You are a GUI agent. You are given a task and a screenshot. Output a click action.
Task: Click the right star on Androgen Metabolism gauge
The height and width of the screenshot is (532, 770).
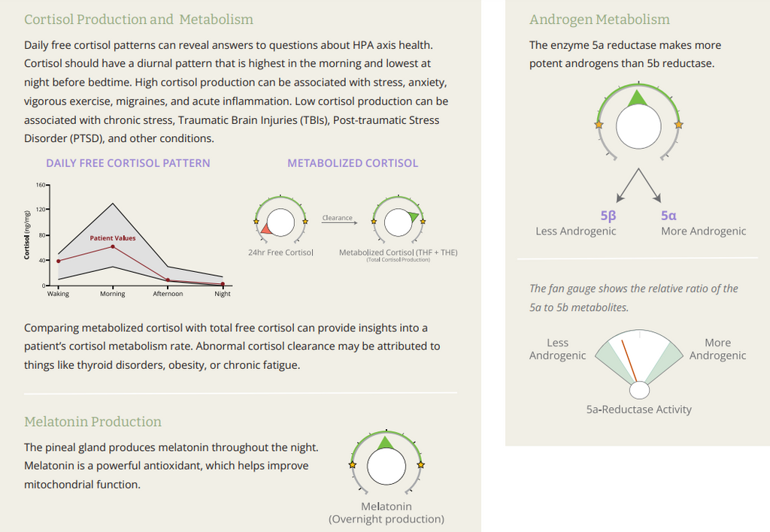tap(678, 124)
